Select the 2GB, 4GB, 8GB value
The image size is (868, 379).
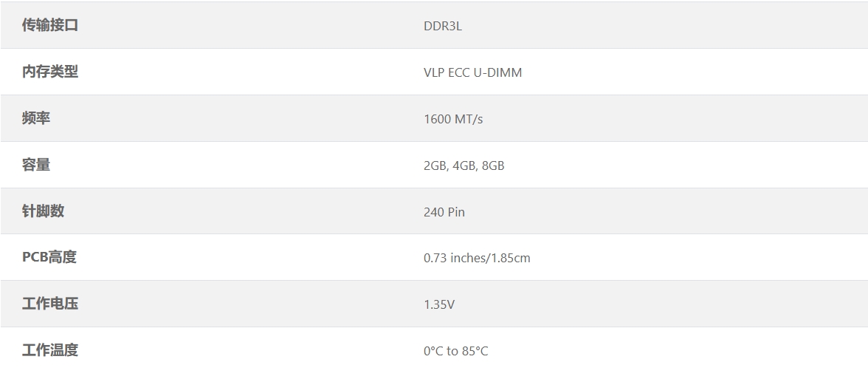tap(464, 165)
